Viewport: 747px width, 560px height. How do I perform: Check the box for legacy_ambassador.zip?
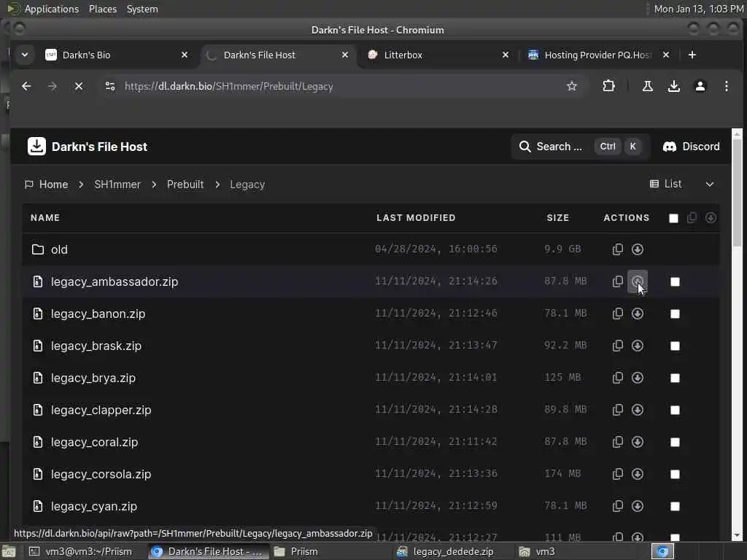[675, 281]
